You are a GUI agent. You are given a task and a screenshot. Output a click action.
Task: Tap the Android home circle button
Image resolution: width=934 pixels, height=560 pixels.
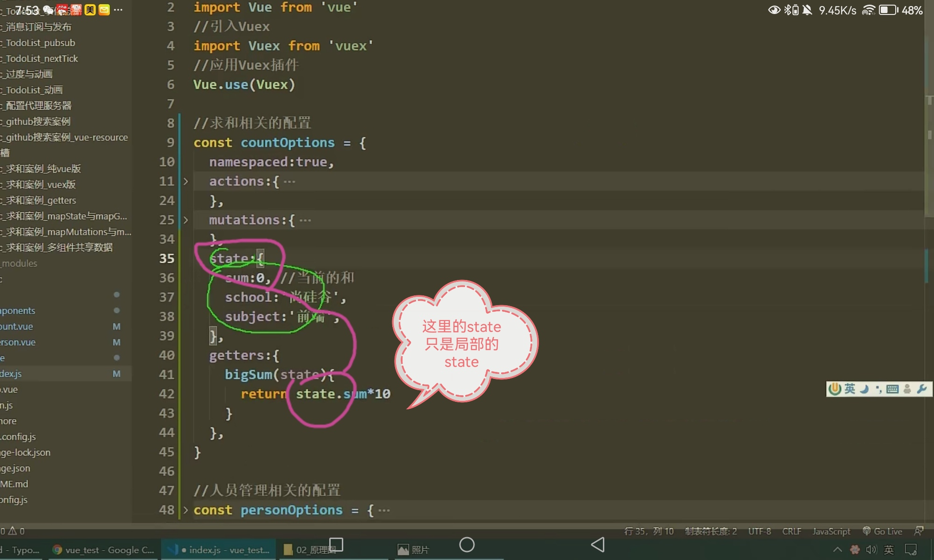pos(467,545)
